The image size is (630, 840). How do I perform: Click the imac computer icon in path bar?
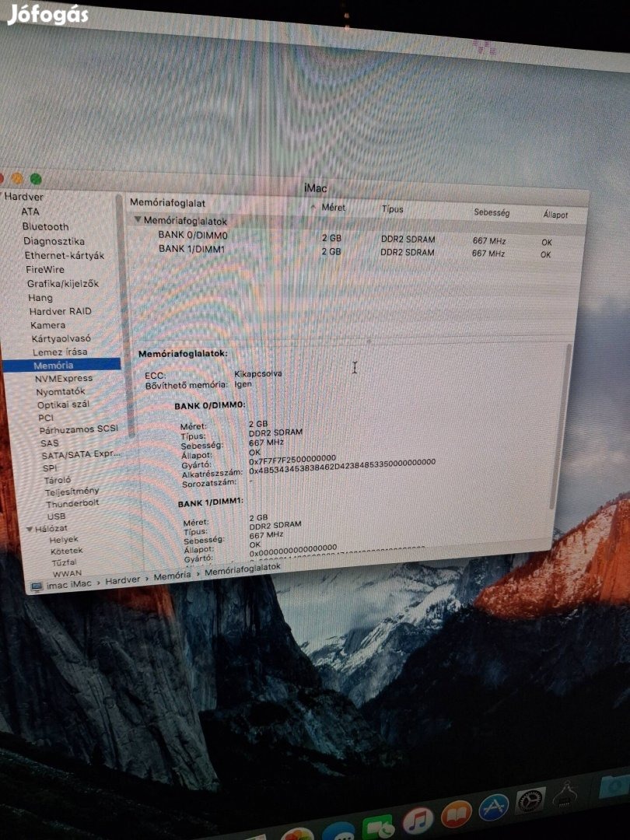[37, 586]
